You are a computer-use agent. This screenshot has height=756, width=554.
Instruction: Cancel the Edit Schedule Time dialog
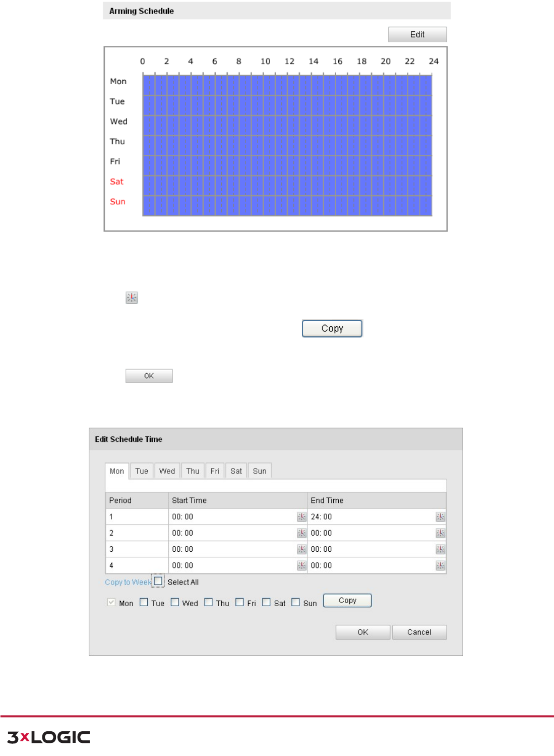419,632
